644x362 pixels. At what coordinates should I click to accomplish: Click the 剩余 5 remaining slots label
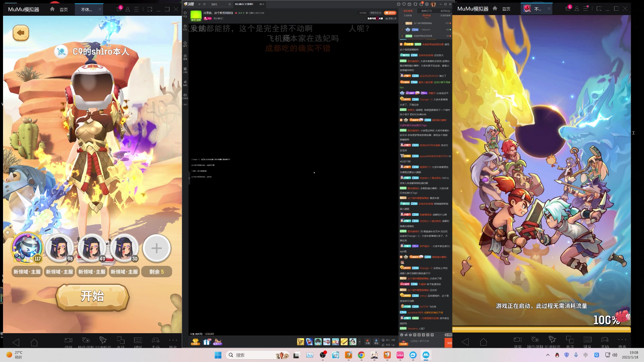[157, 272]
